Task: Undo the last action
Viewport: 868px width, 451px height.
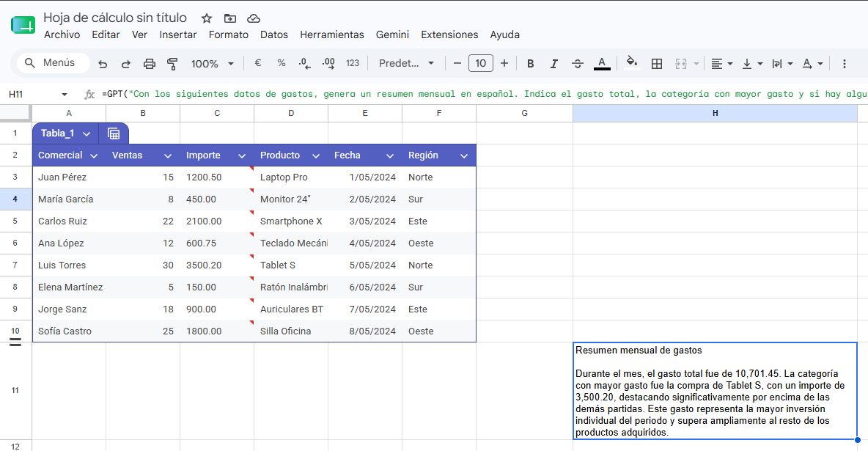Action: click(103, 64)
